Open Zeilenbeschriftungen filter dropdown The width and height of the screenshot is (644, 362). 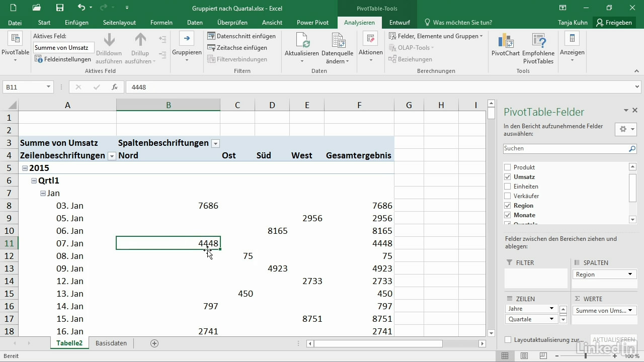(112, 156)
